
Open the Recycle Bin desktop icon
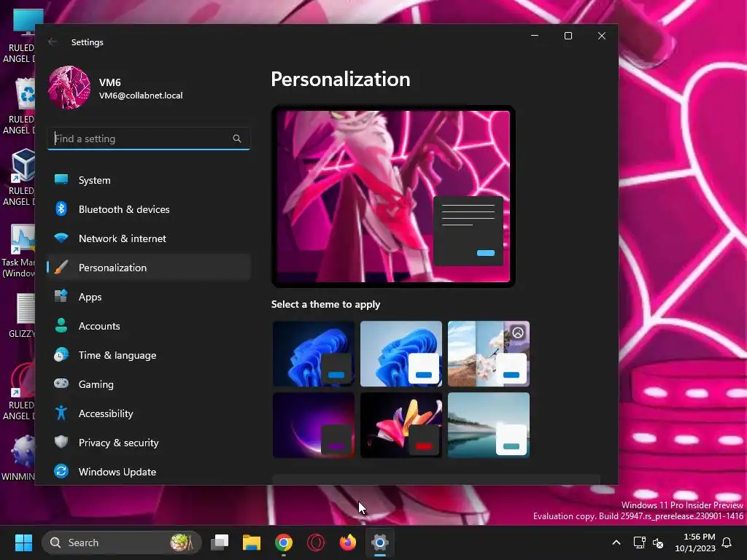click(x=25, y=93)
